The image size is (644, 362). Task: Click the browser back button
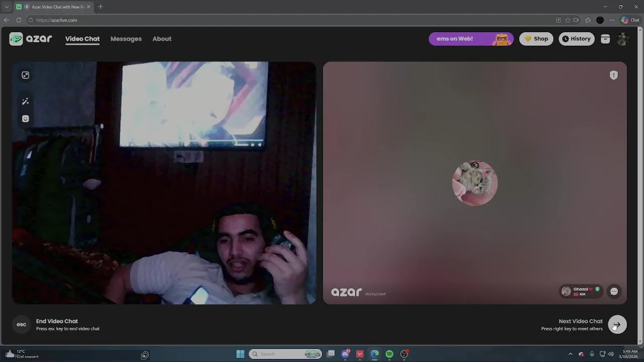click(7, 20)
